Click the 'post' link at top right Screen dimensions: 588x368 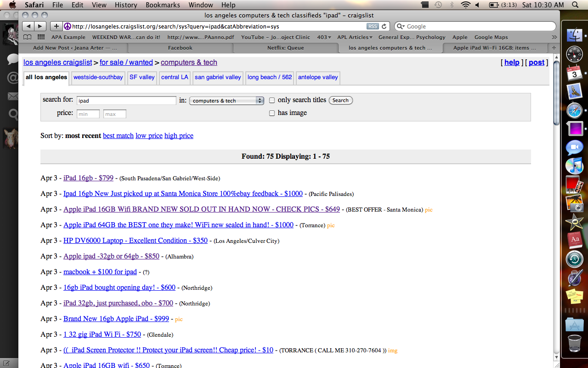[x=537, y=63]
